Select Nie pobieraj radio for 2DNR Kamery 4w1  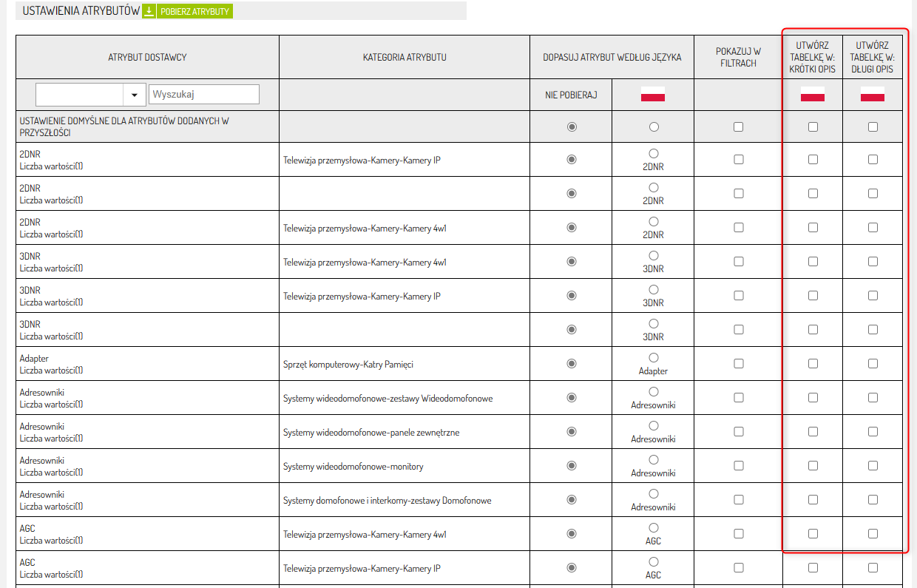[x=571, y=227]
